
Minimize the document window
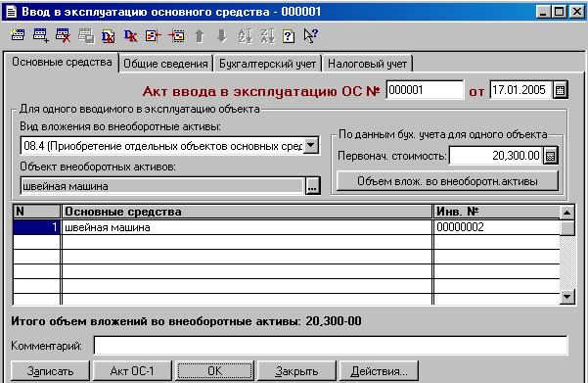coord(543,12)
